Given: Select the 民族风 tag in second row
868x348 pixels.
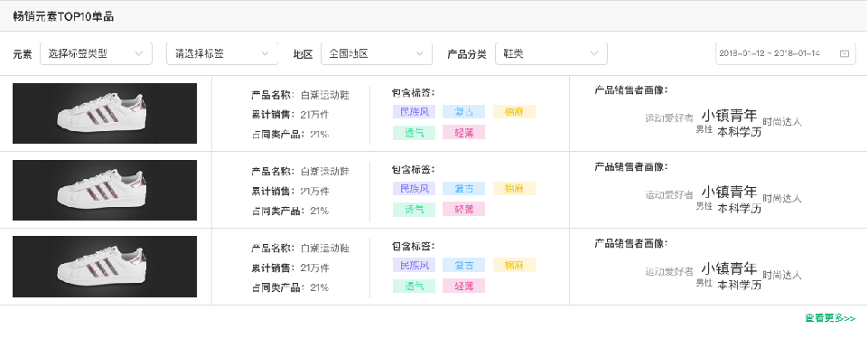Looking at the screenshot, I should [414, 188].
